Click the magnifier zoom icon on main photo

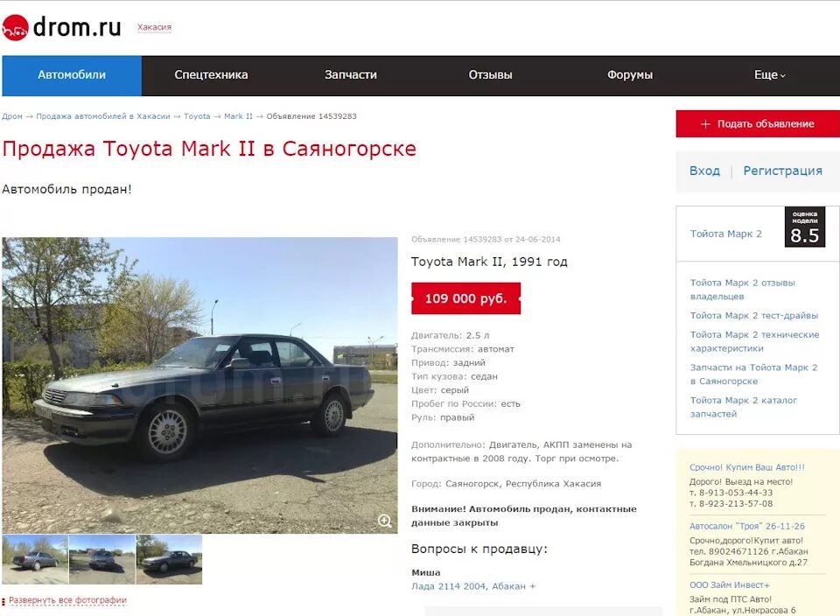(x=385, y=521)
